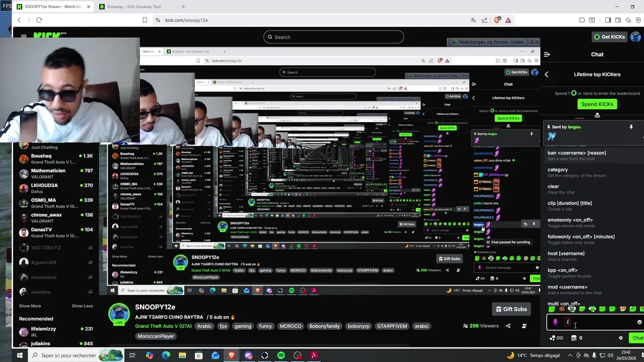The image size is (644, 362).
Task: Choose the mod <username> command
Action: [x=593, y=290]
